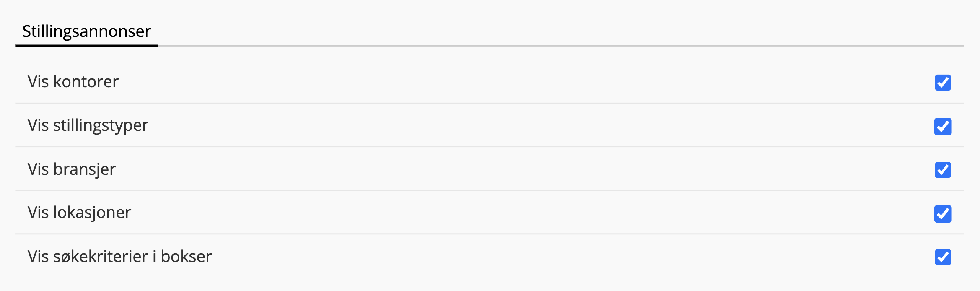This screenshot has height=291, width=980.
Task: Turn off display of position types
Action: tap(943, 127)
